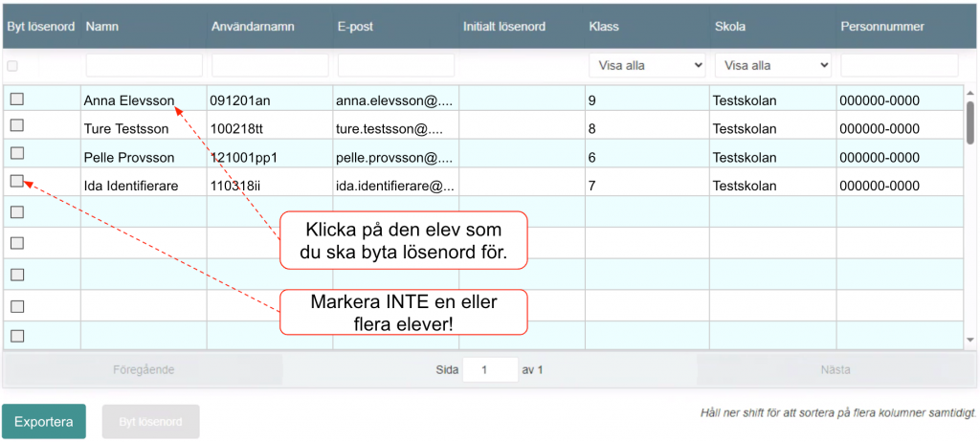Viewport: 980px width, 442px height.
Task: Click Klass value 9 for Anna
Action: point(591,100)
